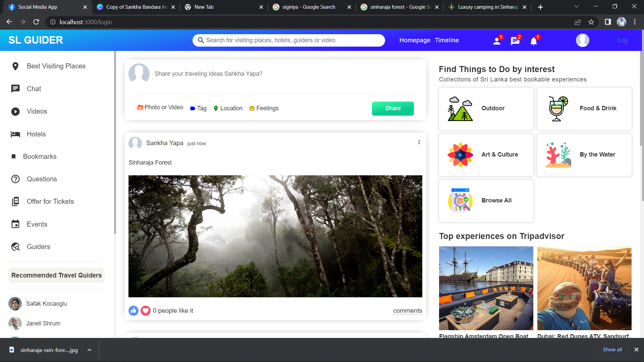
Task: Toggle like on the Sinharaja Forest post
Action: (x=133, y=311)
